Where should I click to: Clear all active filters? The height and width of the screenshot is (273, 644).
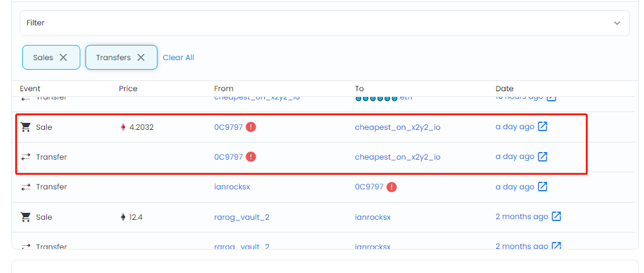click(178, 58)
